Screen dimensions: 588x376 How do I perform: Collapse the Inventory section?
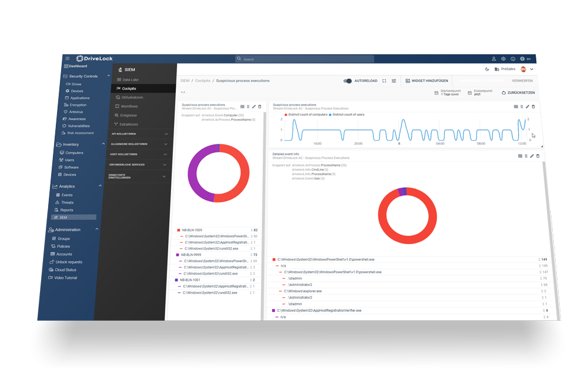pyautogui.click(x=103, y=144)
